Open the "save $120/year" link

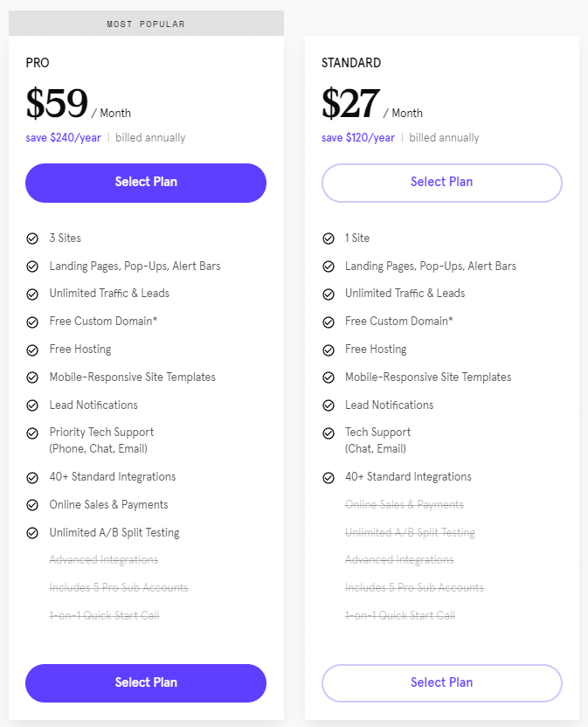pos(358,137)
